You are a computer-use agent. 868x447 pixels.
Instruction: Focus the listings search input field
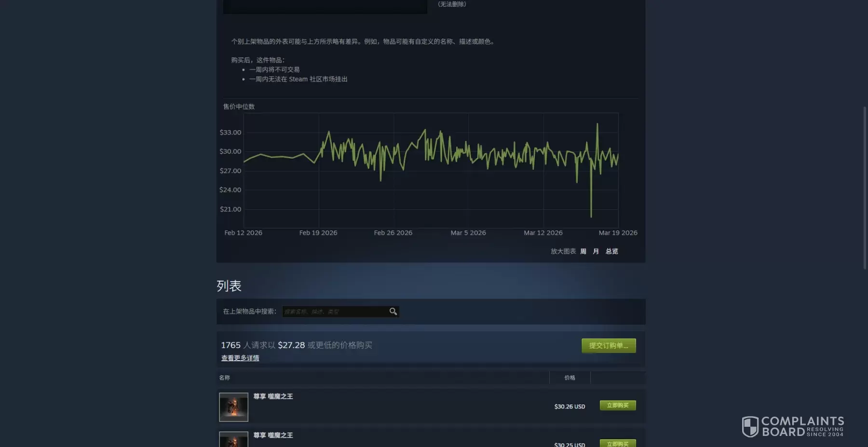tap(335, 312)
